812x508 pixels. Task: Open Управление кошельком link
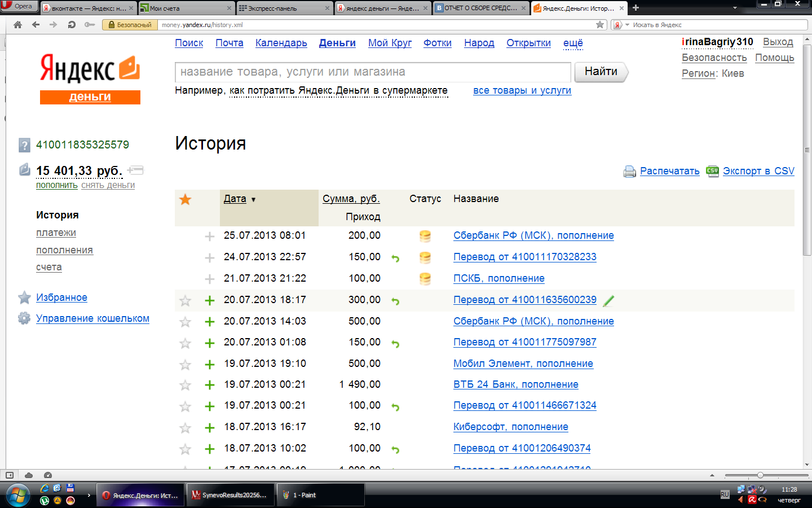[92, 318]
